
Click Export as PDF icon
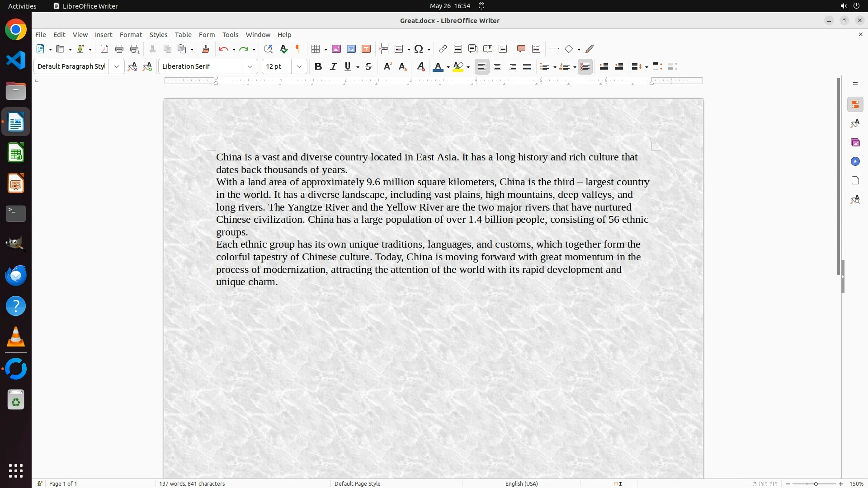click(104, 49)
